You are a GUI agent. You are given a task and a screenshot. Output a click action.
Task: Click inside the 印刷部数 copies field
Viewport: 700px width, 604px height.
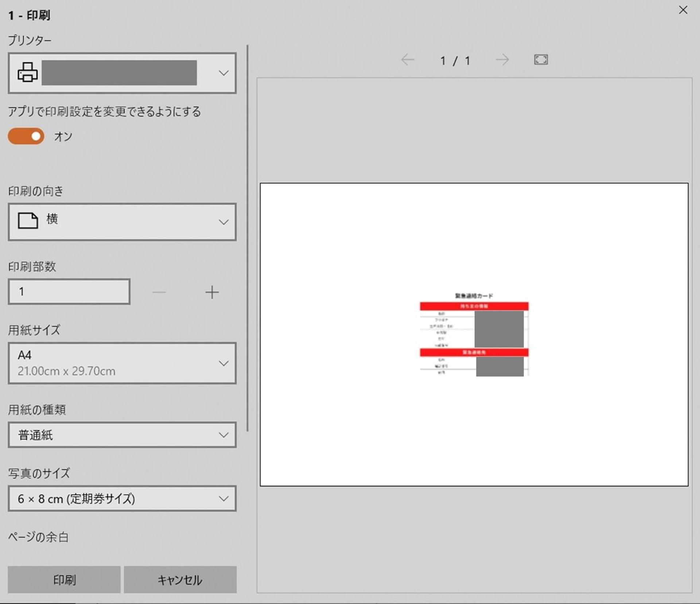coord(69,291)
